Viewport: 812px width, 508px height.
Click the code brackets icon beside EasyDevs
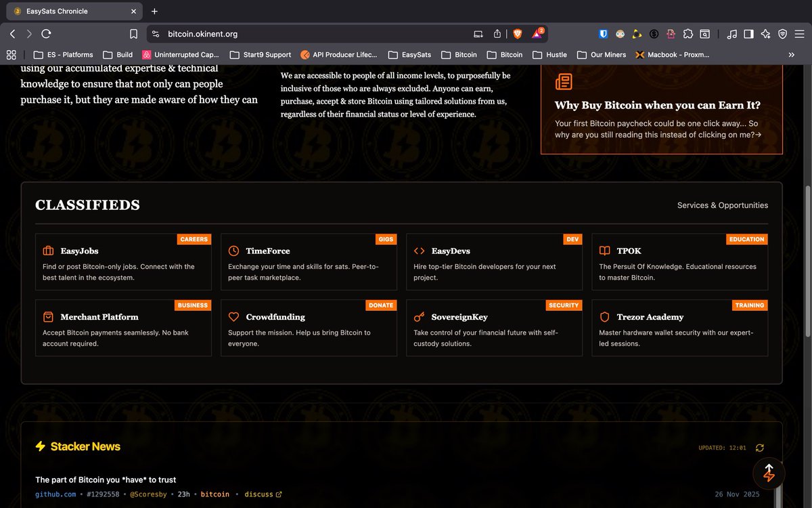tap(419, 251)
